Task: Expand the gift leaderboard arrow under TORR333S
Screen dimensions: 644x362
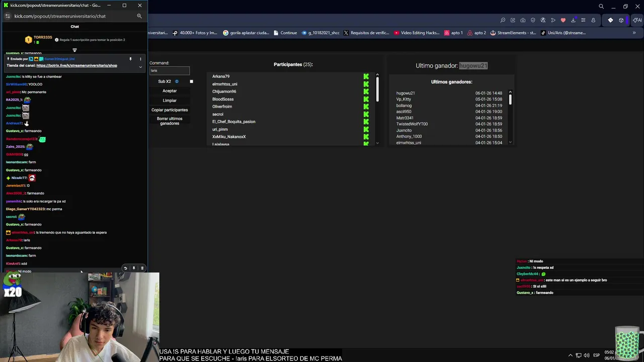Action: [74, 50]
